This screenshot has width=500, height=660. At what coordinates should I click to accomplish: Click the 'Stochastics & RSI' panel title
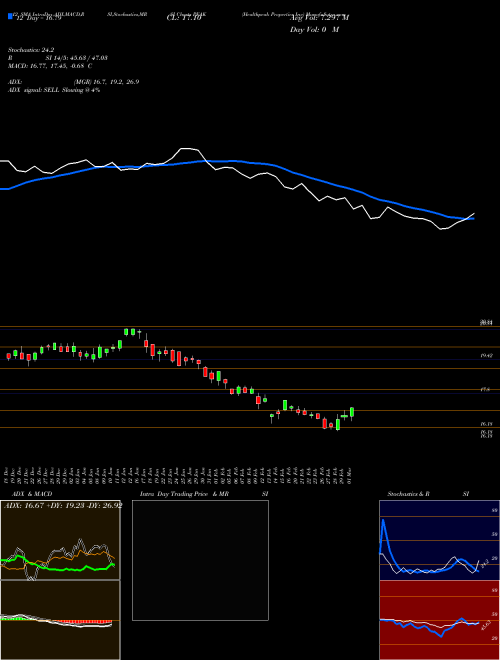428,494
